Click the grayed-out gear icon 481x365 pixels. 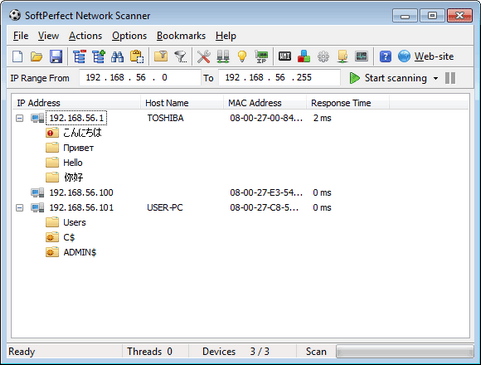323,56
